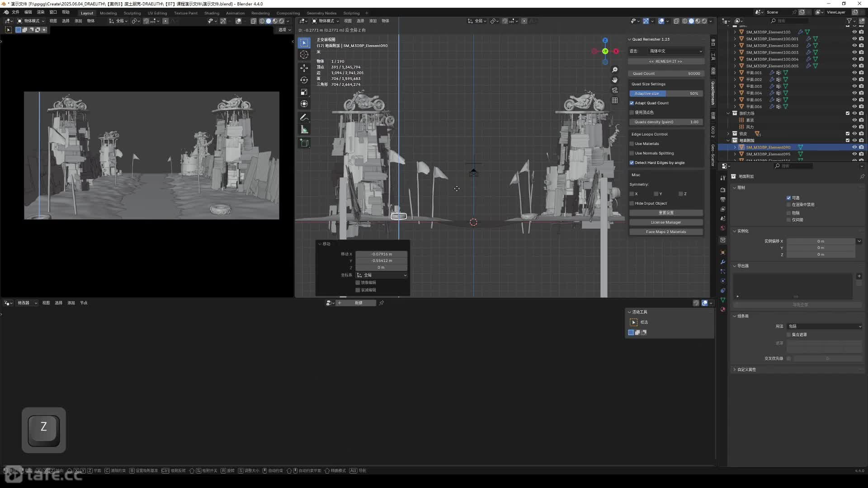The width and height of the screenshot is (868, 488).
Task: Hide SM_M3DBP_Element090 with eye icon
Action: coord(854,147)
